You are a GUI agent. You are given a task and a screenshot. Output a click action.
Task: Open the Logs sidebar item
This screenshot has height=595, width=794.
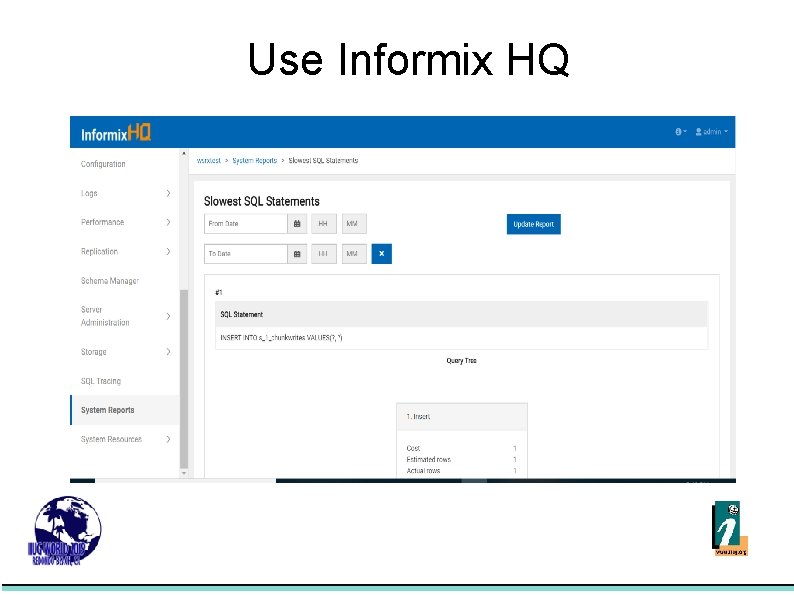pos(89,193)
